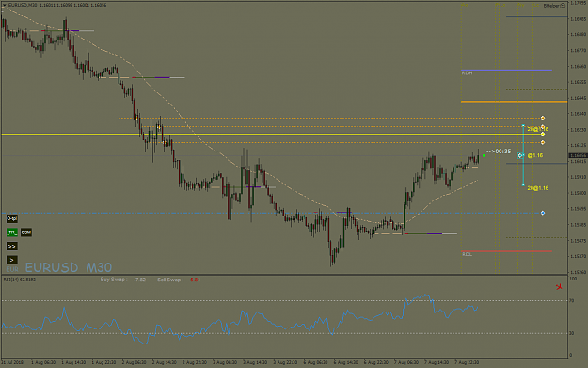Click the red Sell Swap value 5.81
Screen dimensions: 588x368
coord(195,280)
